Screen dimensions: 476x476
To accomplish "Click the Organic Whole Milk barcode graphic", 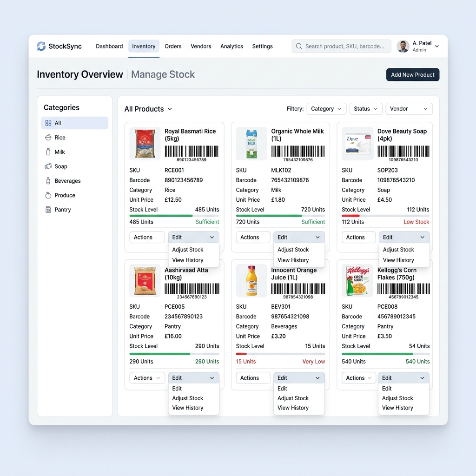I will pyautogui.click(x=298, y=151).
